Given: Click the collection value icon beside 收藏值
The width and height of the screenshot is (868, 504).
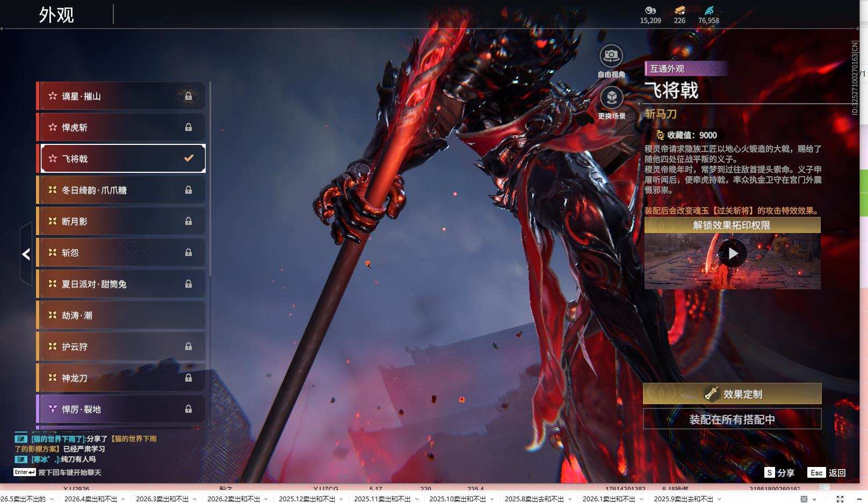Looking at the screenshot, I should [x=660, y=135].
